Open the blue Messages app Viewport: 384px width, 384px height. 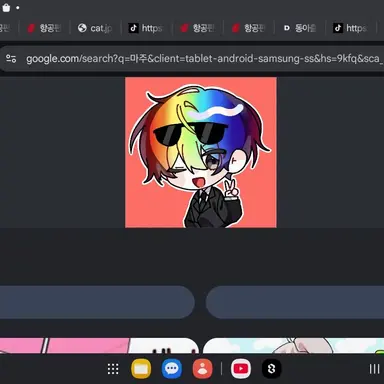pyautogui.click(x=172, y=369)
